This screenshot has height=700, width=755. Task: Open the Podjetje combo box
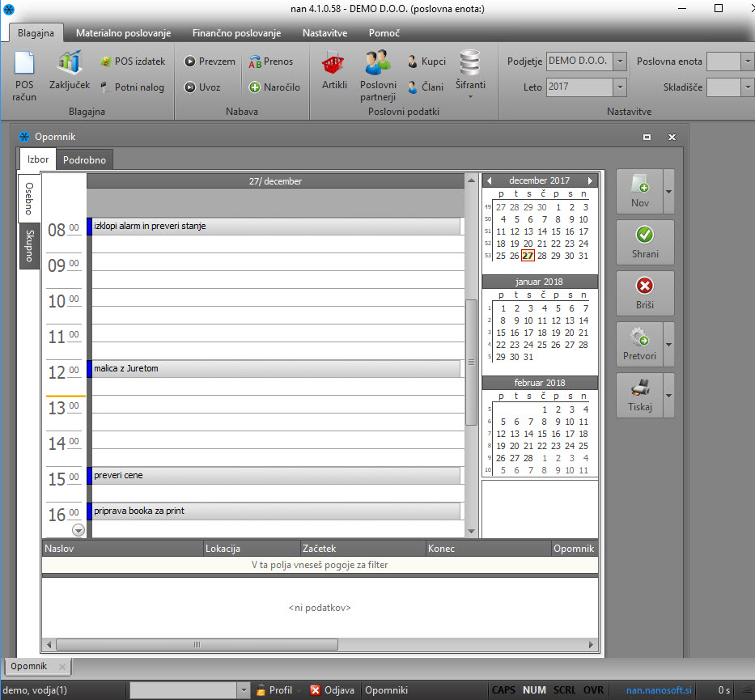pyautogui.click(x=620, y=62)
